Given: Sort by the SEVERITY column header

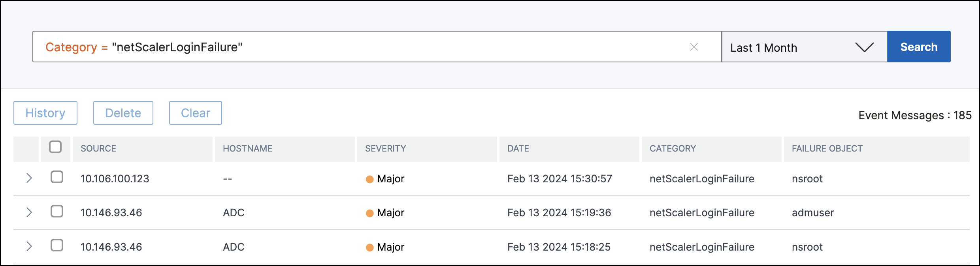Looking at the screenshot, I should [x=385, y=149].
